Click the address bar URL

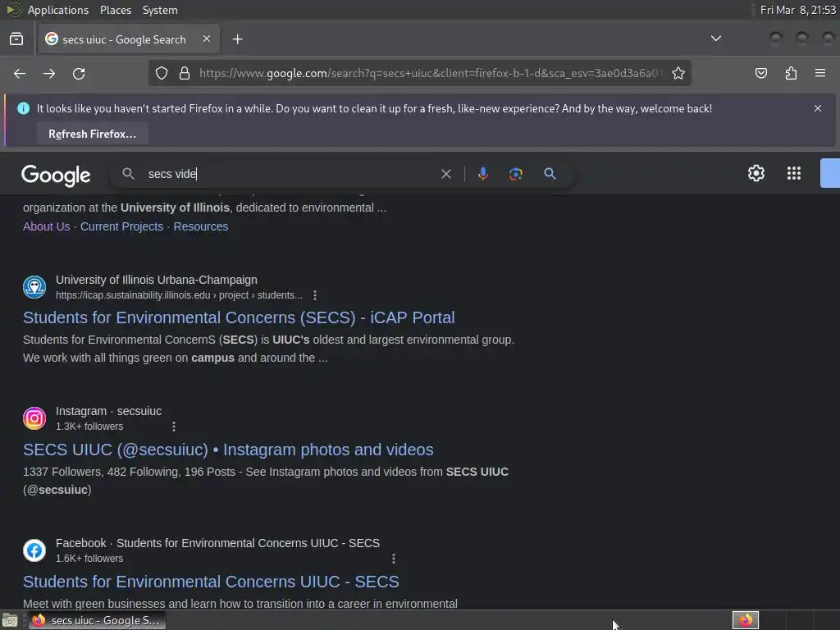(x=431, y=73)
